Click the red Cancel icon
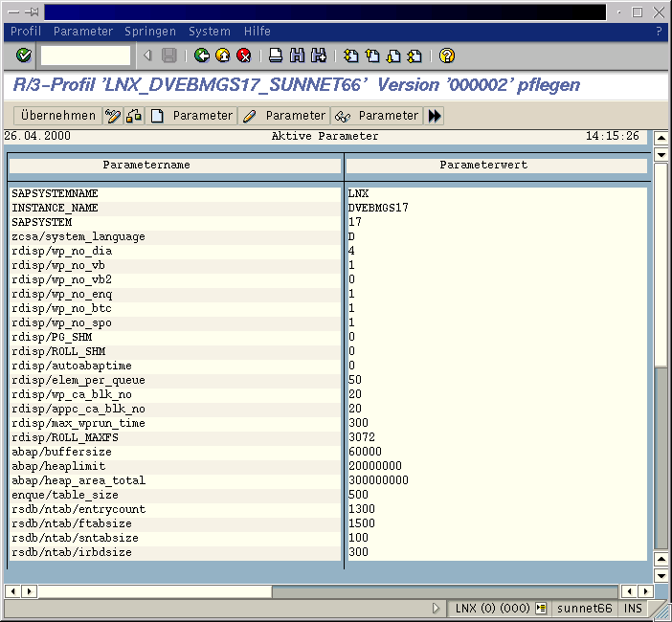This screenshot has width=672, height=622. pyautogui.click(x=243, y=56)
